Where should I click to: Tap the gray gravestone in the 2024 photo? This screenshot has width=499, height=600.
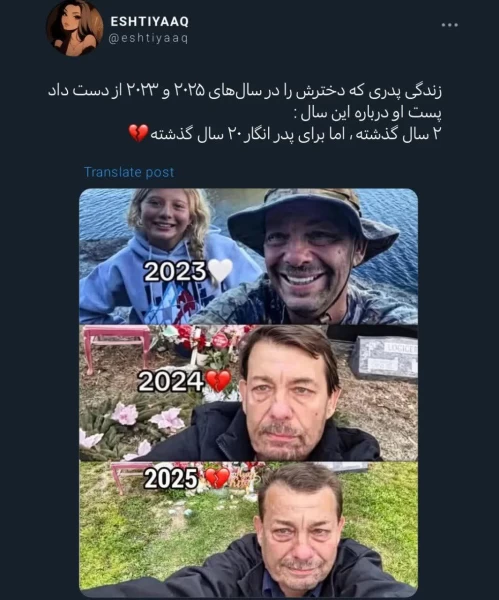[384, 359]
